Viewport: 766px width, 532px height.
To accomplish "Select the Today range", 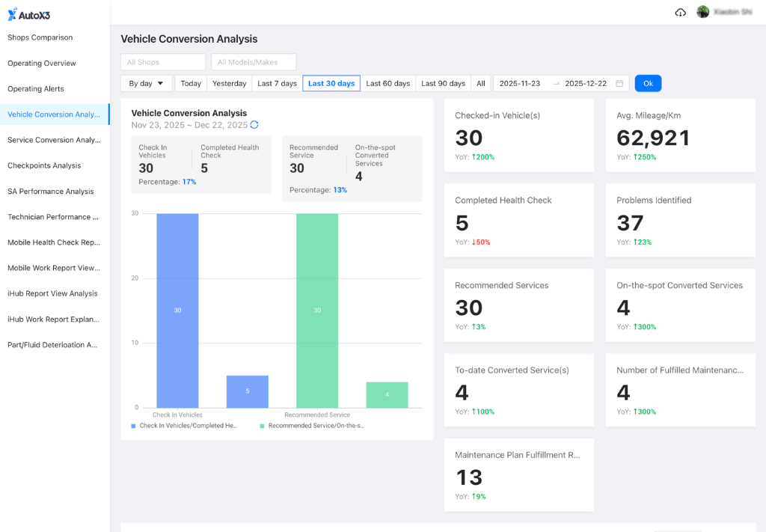I will coord(191,84).
